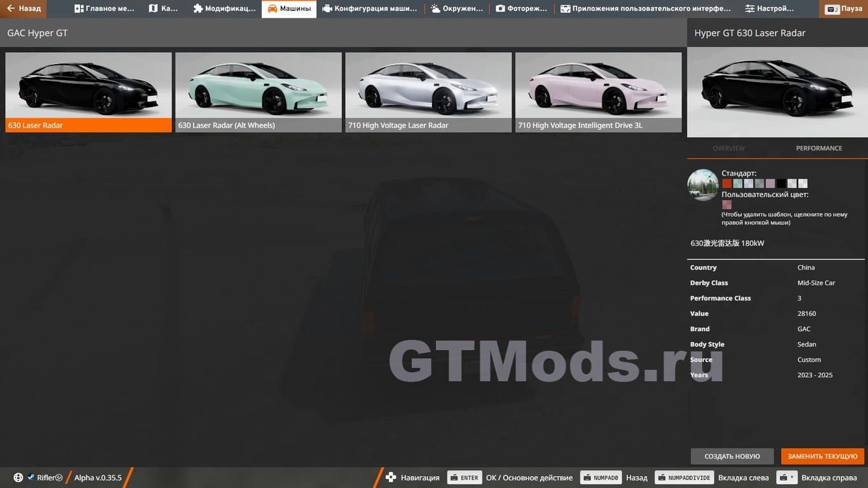Click the UI apps icon in top bar
The image size is (868, 488).
565,9
